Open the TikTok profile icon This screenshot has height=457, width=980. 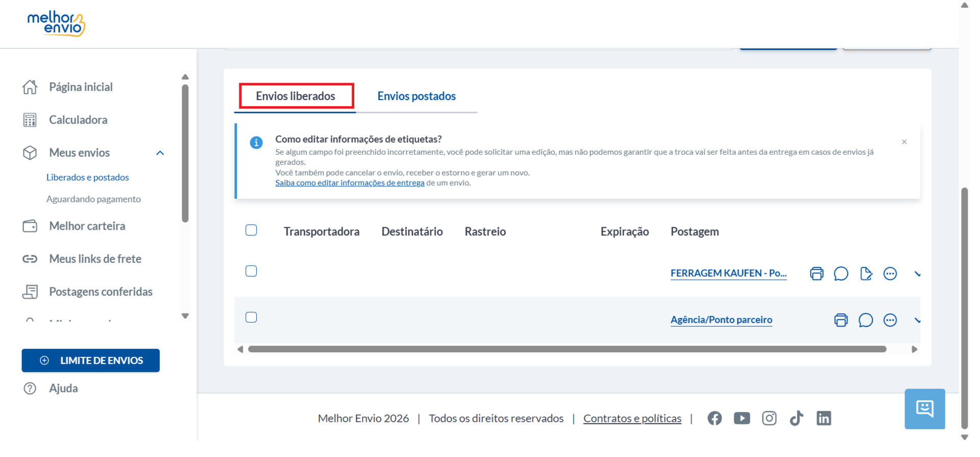point(796,418)
